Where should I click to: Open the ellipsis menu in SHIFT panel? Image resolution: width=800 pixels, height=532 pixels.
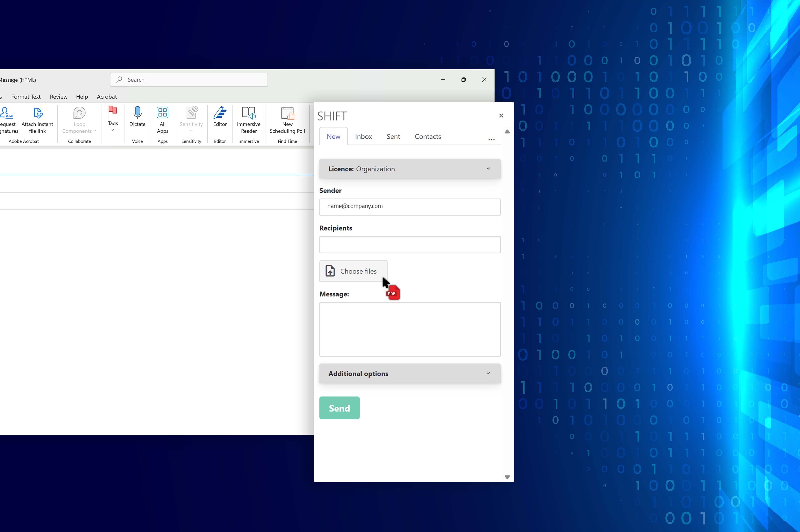coord(491,140)
